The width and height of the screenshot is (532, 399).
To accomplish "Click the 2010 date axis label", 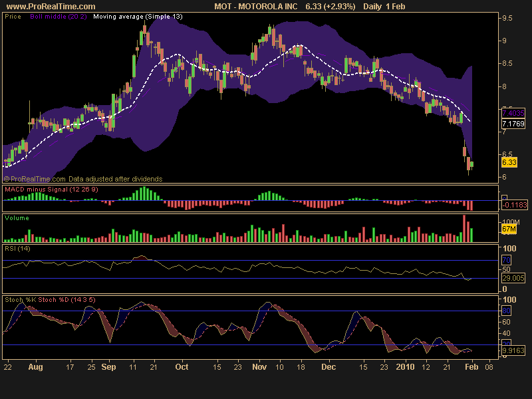I will pyautogui.click(x=406, y=367).
